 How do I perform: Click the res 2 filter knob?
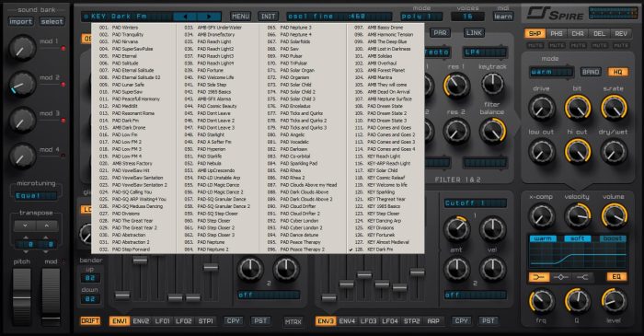click(456, 131)
